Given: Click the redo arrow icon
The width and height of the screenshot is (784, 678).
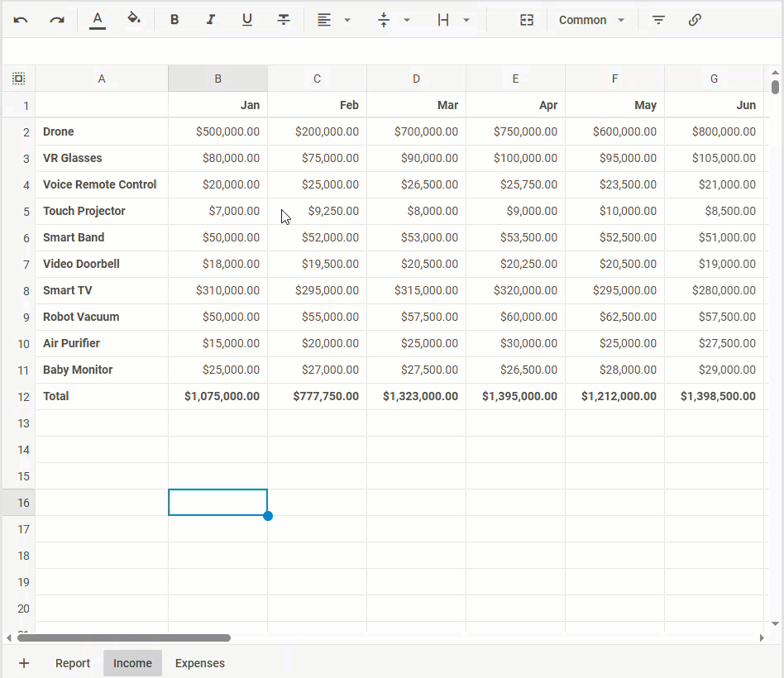Looking at the screenshot, I should point(57,20).
